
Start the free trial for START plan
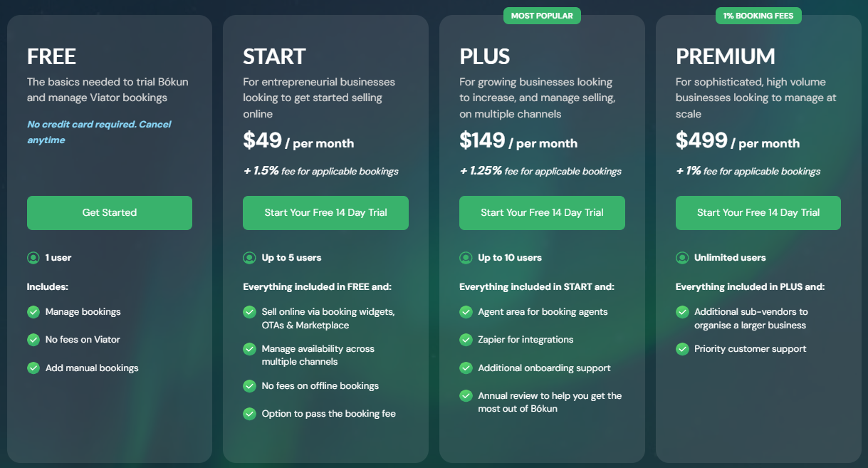coord(325,213)
